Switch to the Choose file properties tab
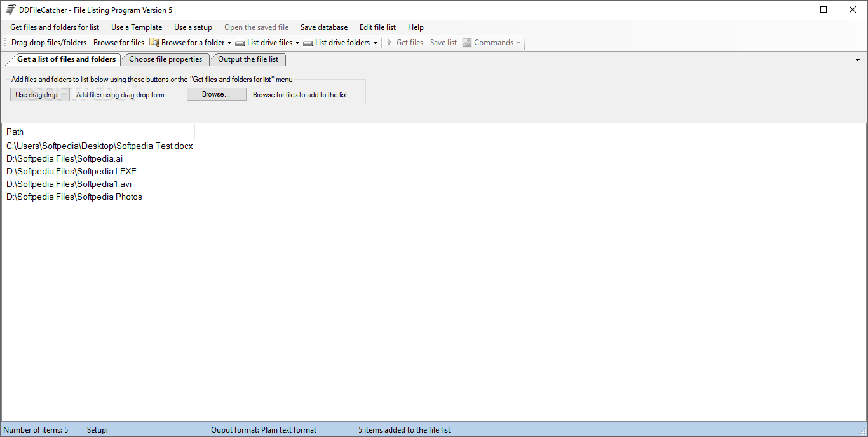This screenshot has height=437, width=868. [x=166, y=59]
